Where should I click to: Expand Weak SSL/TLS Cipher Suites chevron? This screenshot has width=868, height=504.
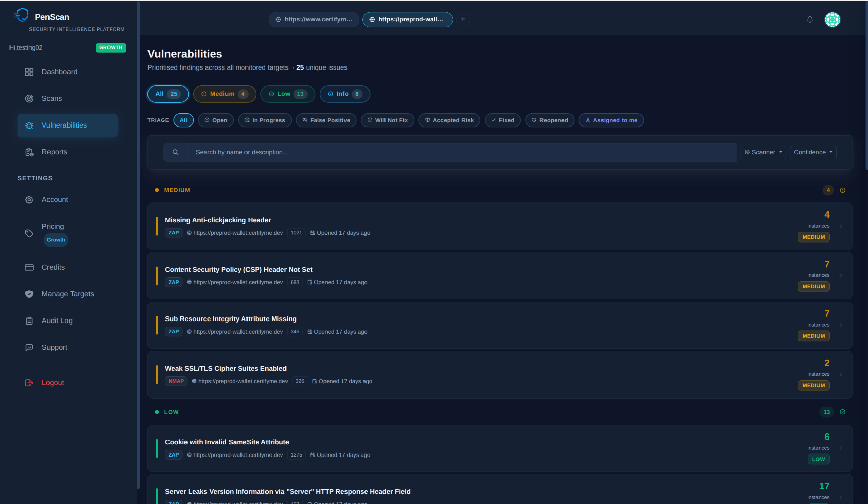(841, 374)
